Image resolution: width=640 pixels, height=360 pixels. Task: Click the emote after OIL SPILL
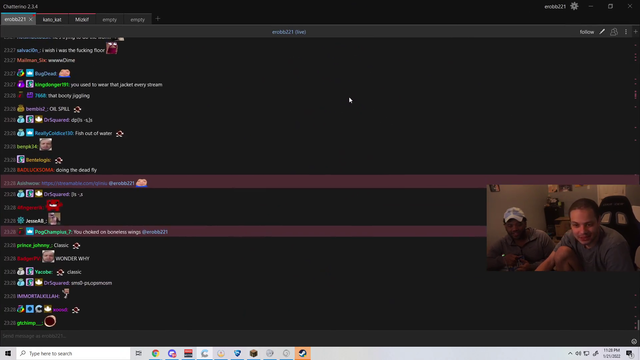click(x=77, y=109)
